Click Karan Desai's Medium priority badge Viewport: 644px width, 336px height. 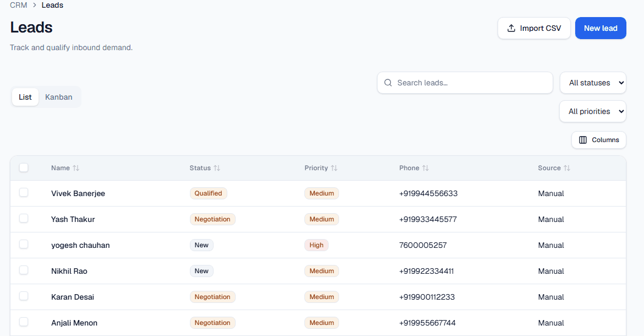coord(321,297)
